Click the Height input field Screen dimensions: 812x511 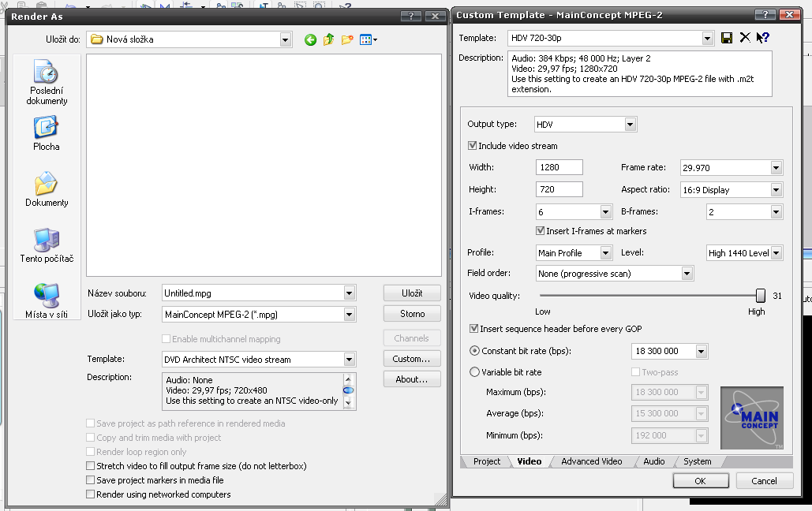tap(559, 189)
